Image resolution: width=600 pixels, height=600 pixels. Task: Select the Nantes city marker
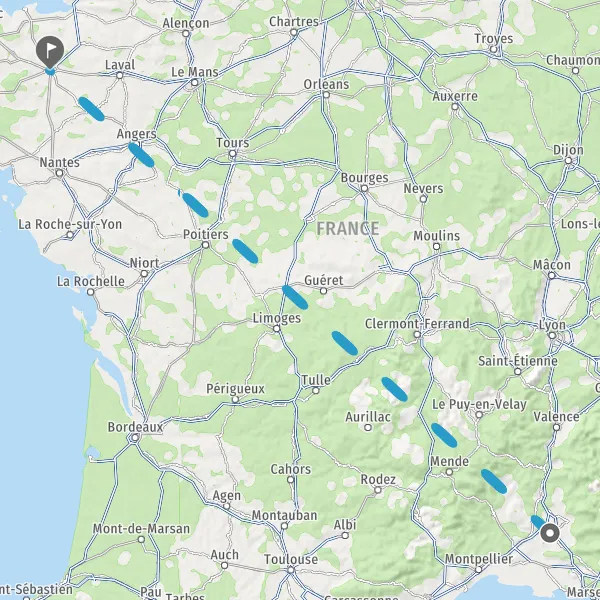point(59,173)
